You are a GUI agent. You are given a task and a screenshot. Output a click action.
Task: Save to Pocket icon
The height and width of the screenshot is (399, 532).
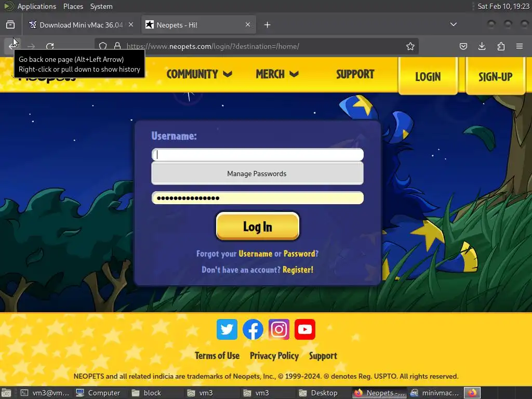[463, 46]
